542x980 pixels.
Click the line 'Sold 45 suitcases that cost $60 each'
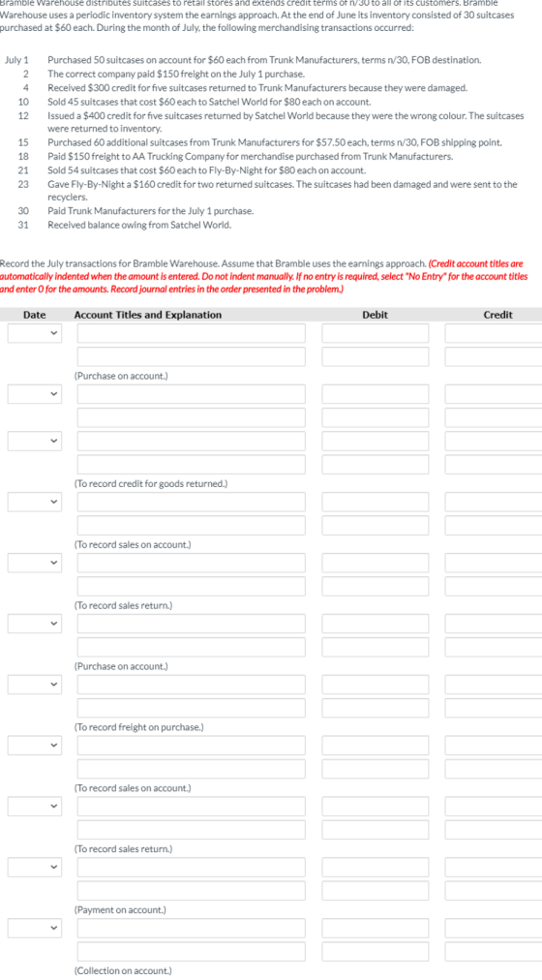click(x=210, y=102)
